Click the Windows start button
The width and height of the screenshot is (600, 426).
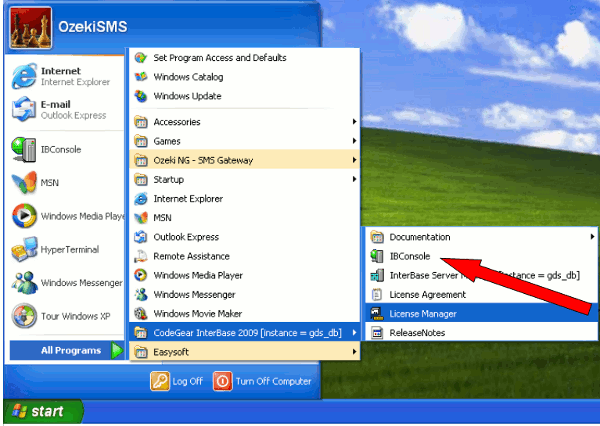[x=42, y=411]
